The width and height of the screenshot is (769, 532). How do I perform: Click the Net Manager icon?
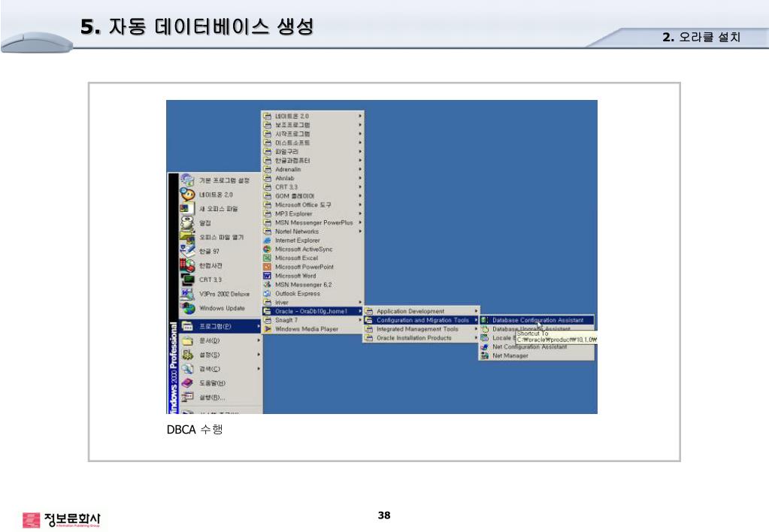pos(485,355)
